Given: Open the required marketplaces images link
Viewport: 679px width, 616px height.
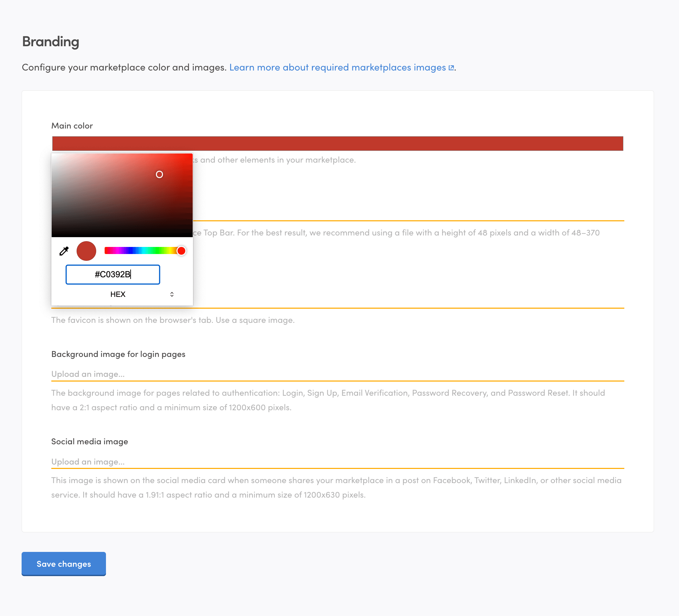Looking at the screenshot, I should point(337,67).
